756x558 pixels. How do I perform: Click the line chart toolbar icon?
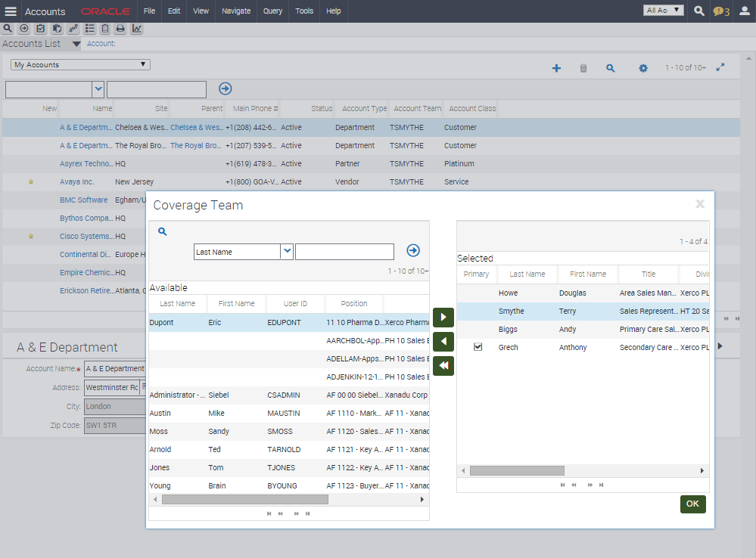click(x=137, y=29)
